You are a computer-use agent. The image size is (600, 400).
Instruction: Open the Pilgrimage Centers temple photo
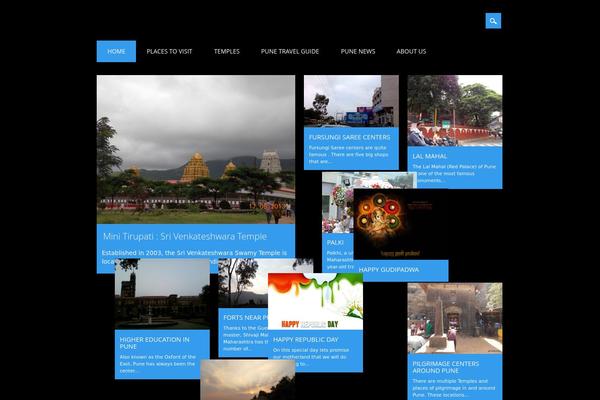pos(455,318)
